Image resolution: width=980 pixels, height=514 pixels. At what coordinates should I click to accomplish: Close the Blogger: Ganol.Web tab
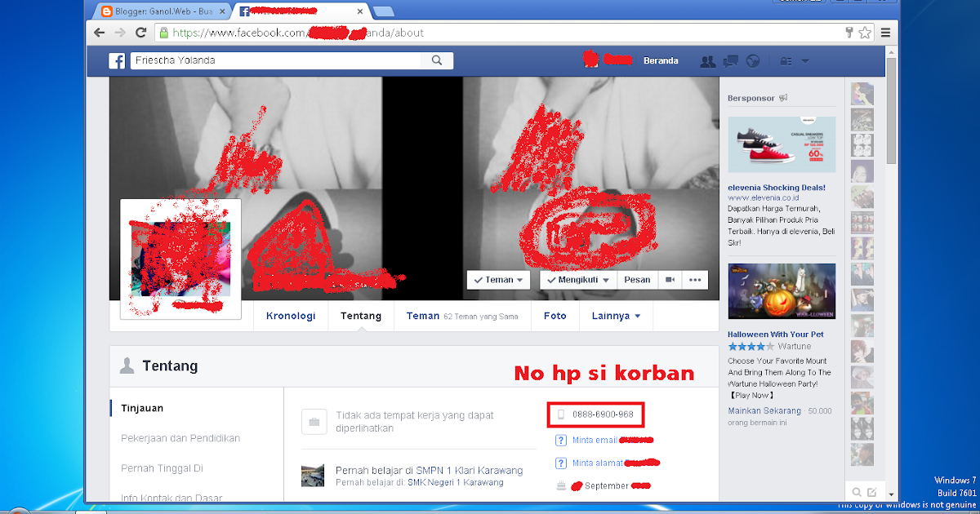click(x=224, y=11)
